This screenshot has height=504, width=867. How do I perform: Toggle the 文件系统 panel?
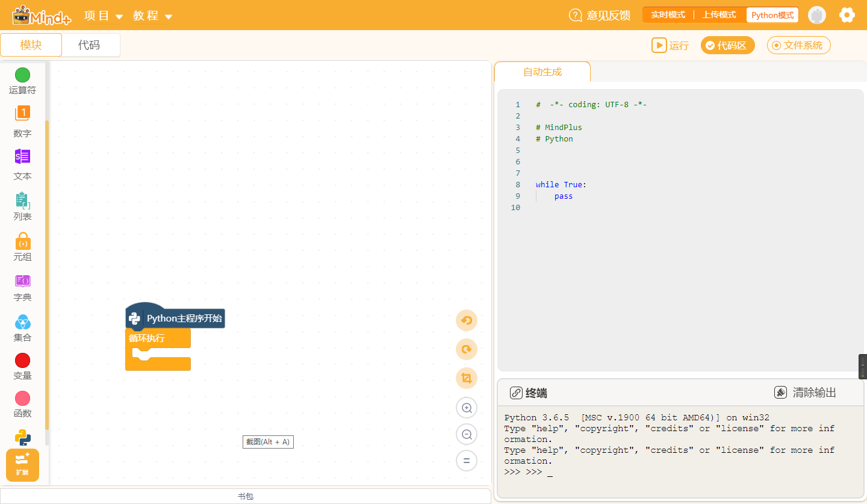point(799,45)
